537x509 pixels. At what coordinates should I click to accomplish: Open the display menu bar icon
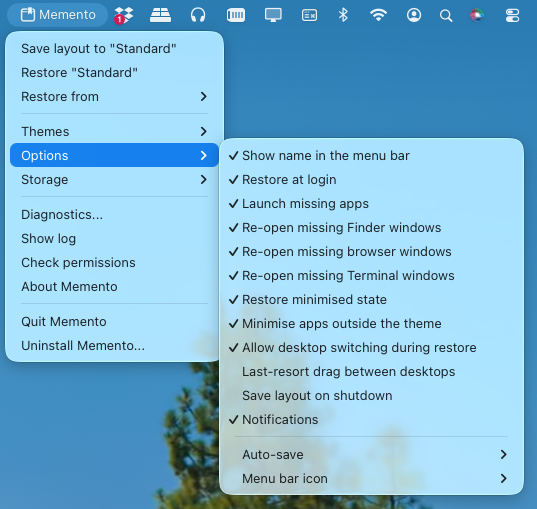[x=273, y=15]
